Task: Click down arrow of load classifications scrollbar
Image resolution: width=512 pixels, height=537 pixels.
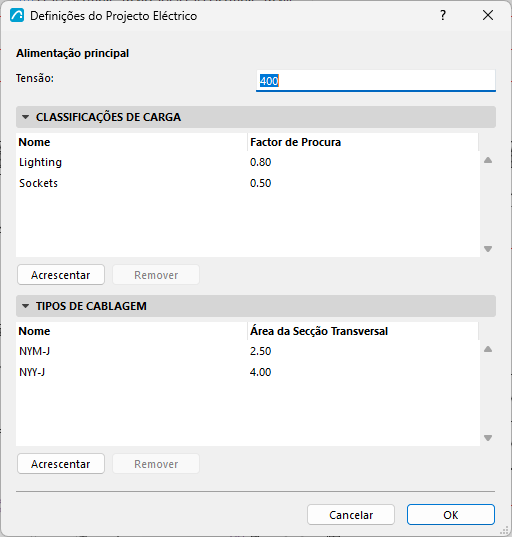Action: pyautogui.click(x=488, y=249)
